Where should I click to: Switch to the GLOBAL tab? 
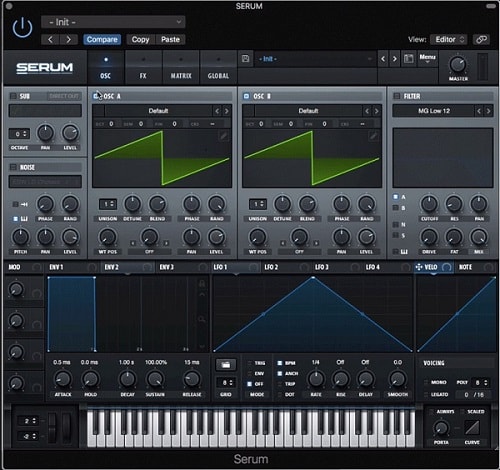pos(218,67)
